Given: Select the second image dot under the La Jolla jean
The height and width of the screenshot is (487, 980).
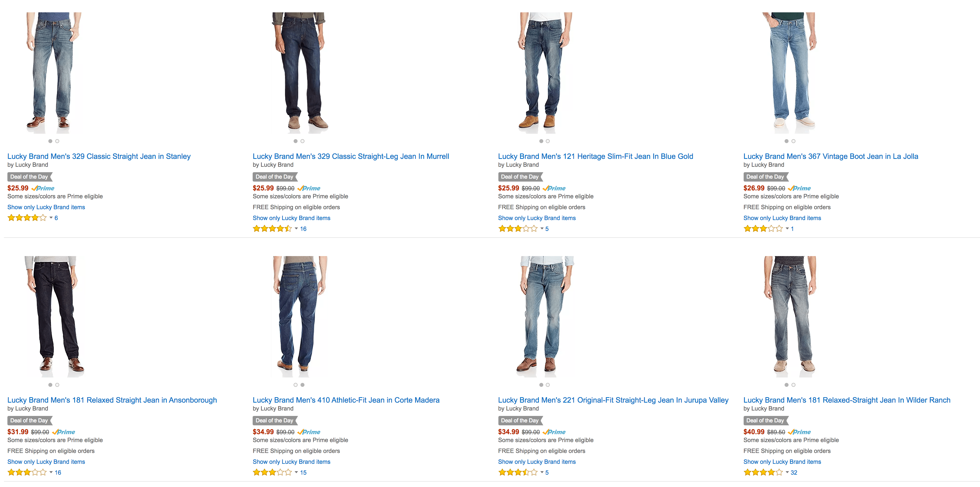Looking at the screenshot, I should [793, 141].
